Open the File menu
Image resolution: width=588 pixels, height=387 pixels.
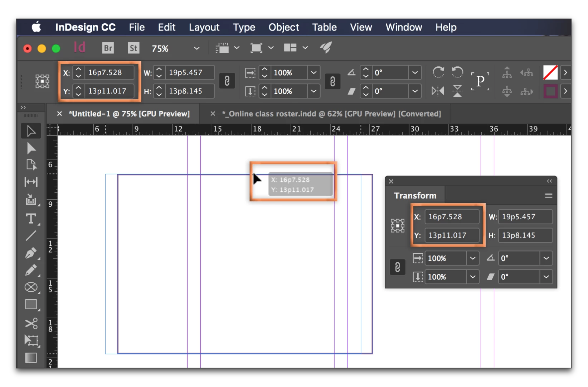pyautogui.click(x=137, y=27)
